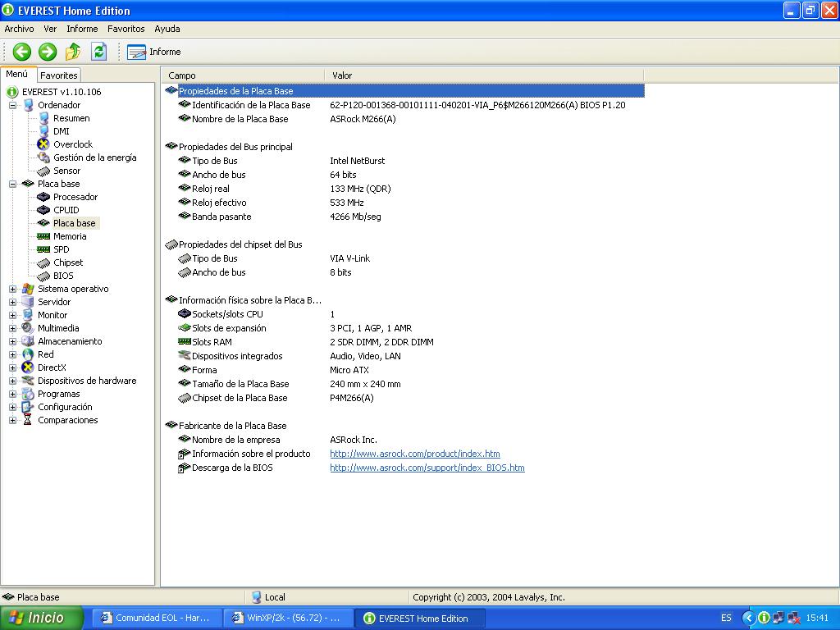840x630 pixels.
Task: Click the Comparaciones hourglass icon
Action: (27, 420)
